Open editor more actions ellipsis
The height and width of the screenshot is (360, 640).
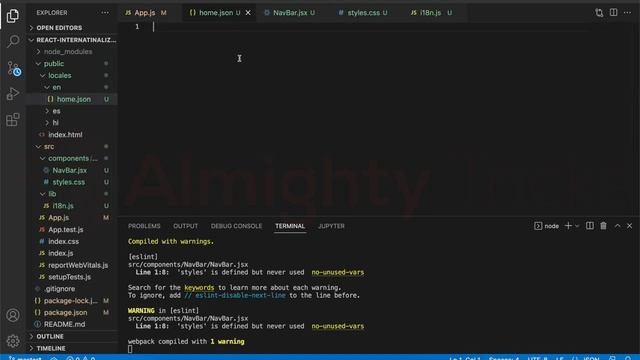point(627,13)
